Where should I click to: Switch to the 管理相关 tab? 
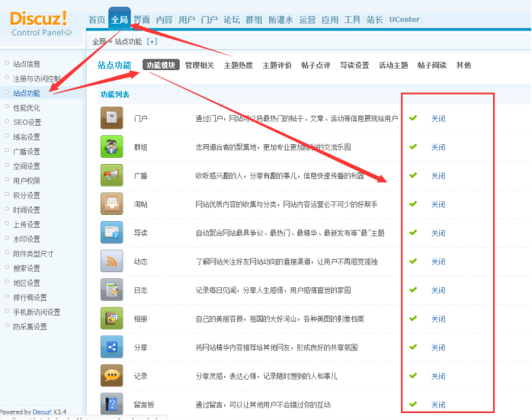tap(200, 65)
